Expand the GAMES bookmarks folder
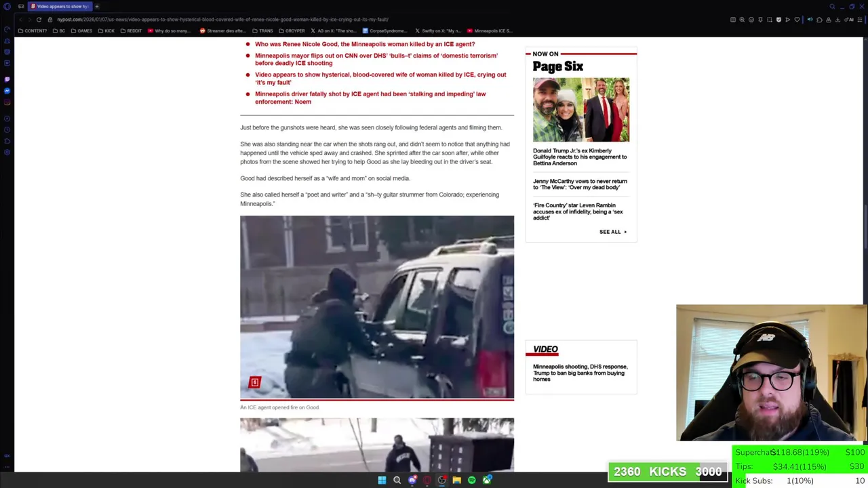The width and height of the screenshot is (868, 488). tap(81, 30)
